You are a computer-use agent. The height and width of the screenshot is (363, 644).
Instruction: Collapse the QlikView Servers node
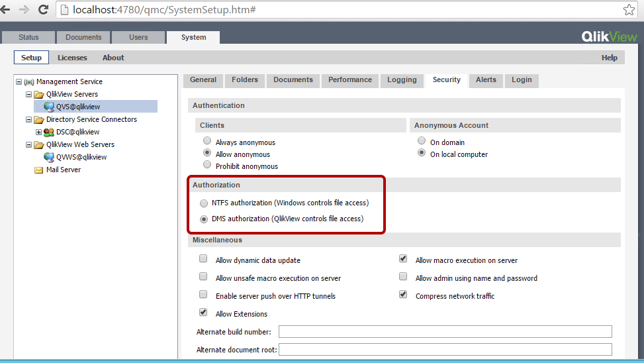click(28, 95)
